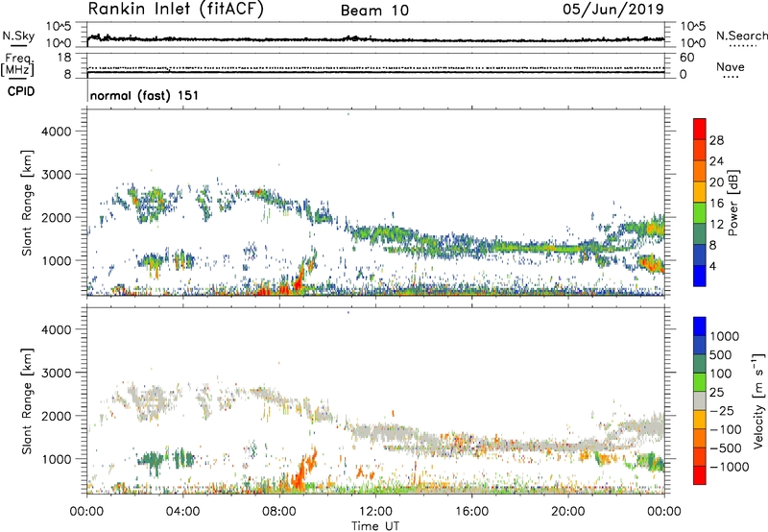Image resolution: width=768 pixels, height=532 pixels.
Task: Click the red bottom segment of Velocity colorbar
Action: point(700,475)
